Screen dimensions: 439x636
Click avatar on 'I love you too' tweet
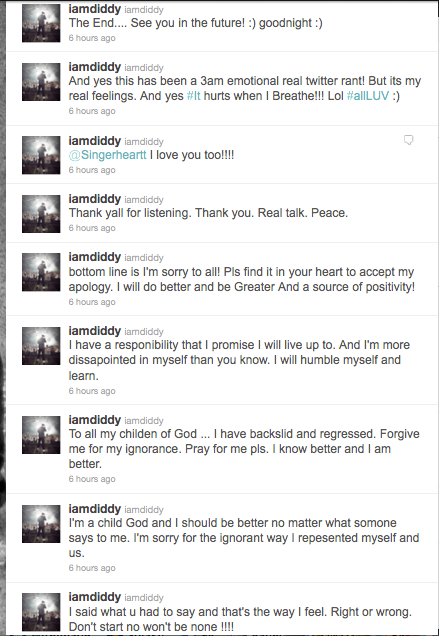click(x=41, y=155)
